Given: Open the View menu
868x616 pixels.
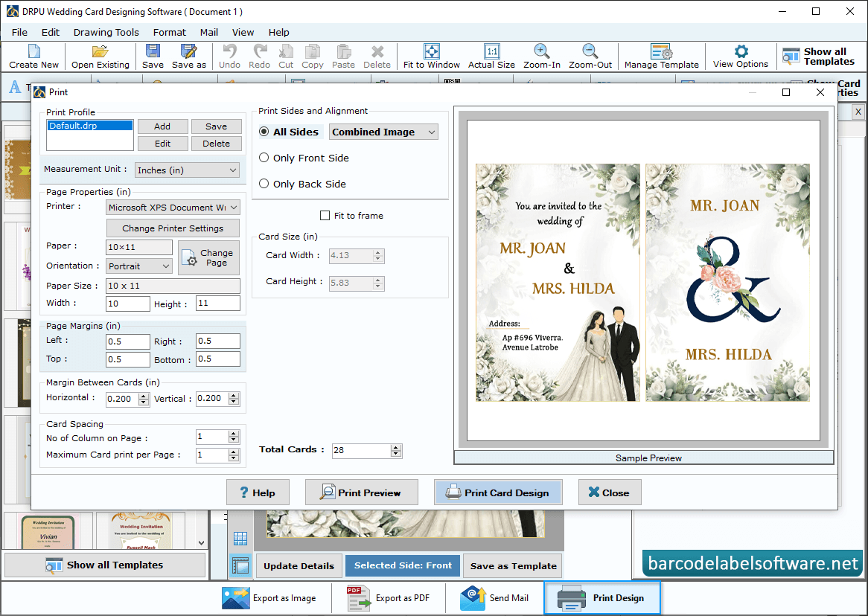Looking at the screenshot, I should [243, 32].
